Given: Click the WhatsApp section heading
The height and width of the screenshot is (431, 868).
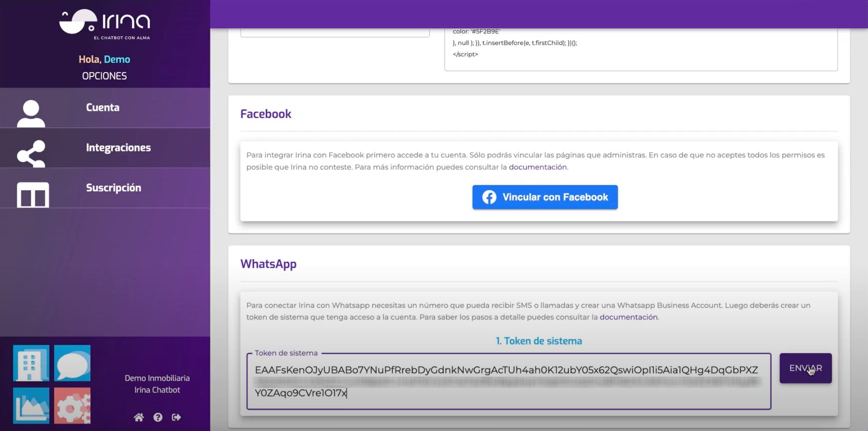Looking at the screenshot, I should [x=268, y=264].
